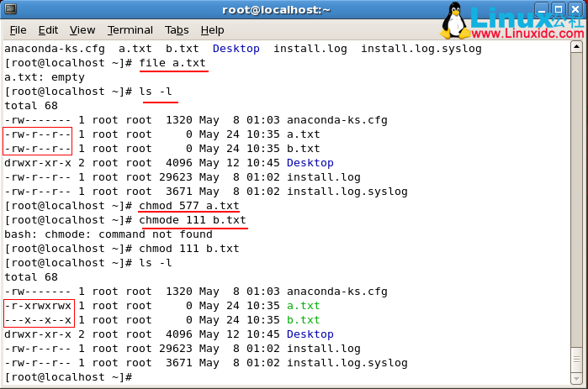Click 'anaconda-ks.cfg' in the first ls -l output
The height and width of the screenshot is (389, 588).
pos(337,120)
